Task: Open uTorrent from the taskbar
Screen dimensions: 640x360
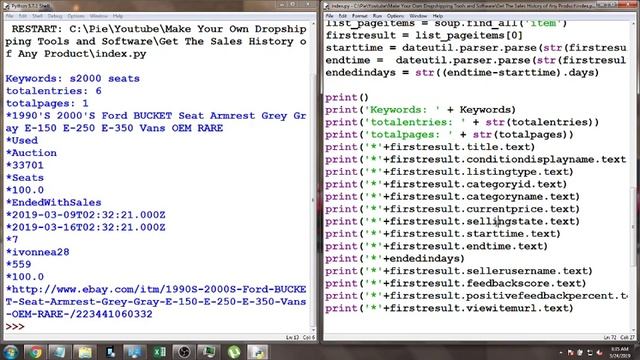Action: coord(234,352)
